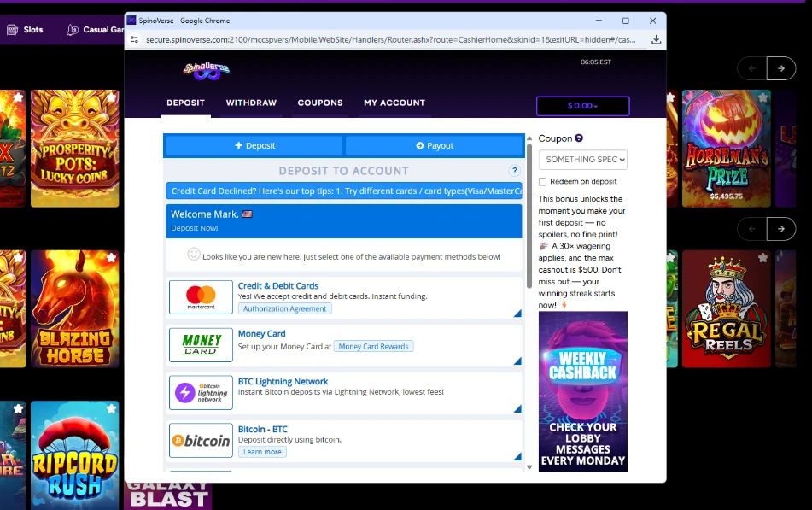Click the Mastercard payment icon

[201, 297]
